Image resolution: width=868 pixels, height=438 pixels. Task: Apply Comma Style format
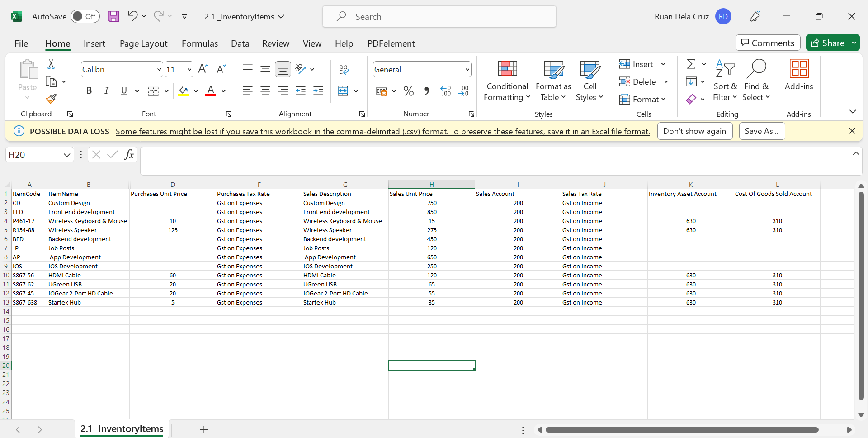pyautogui.click(x=426, y=91)
